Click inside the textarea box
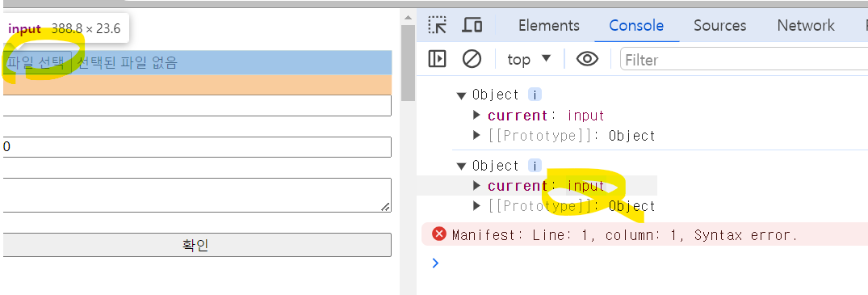This screenshot has height=295, width=868. coord(196,195)
